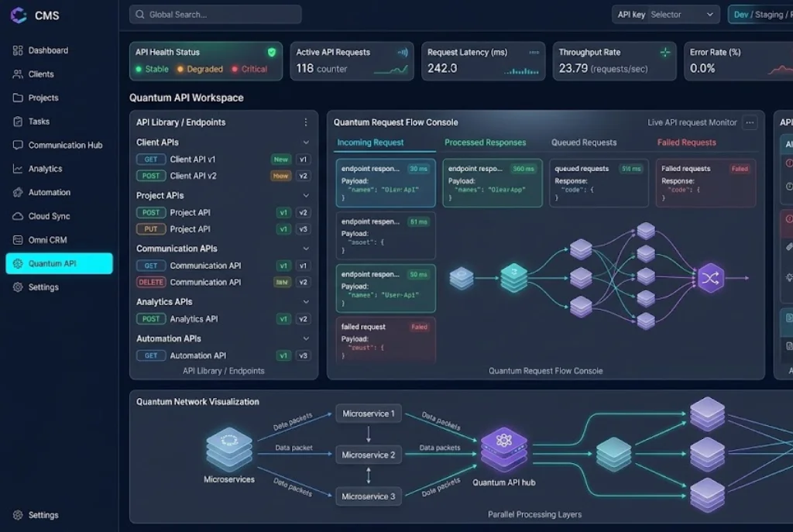This screenshot has width=793, height=532.
Task: Collapse the Communication APIs section
Action: [x=305, y=249]
